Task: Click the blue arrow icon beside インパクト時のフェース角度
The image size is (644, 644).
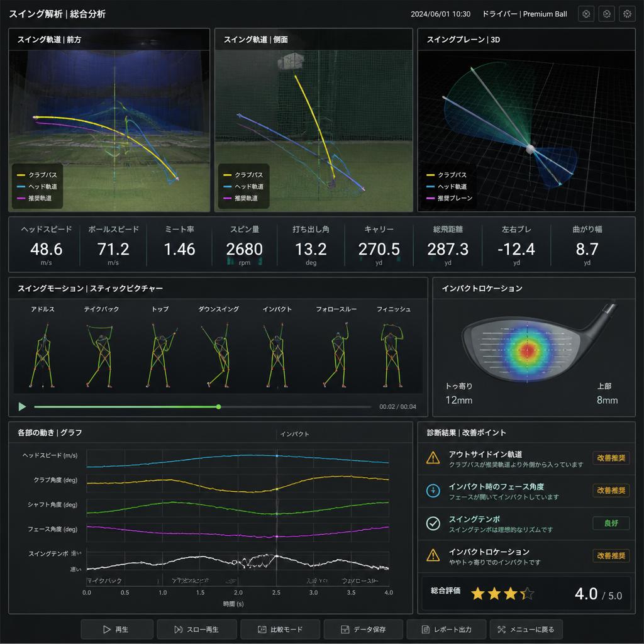Action: point(433,491)
